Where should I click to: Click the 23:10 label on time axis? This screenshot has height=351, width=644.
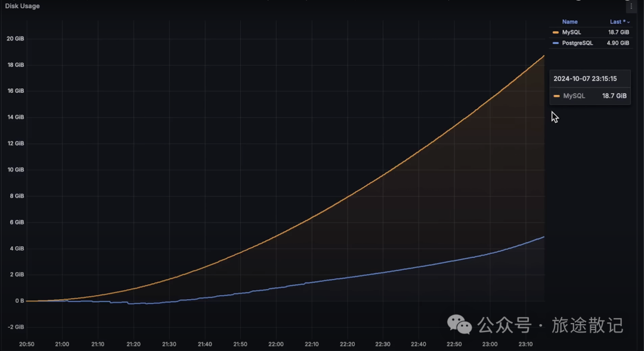[525, 344]
